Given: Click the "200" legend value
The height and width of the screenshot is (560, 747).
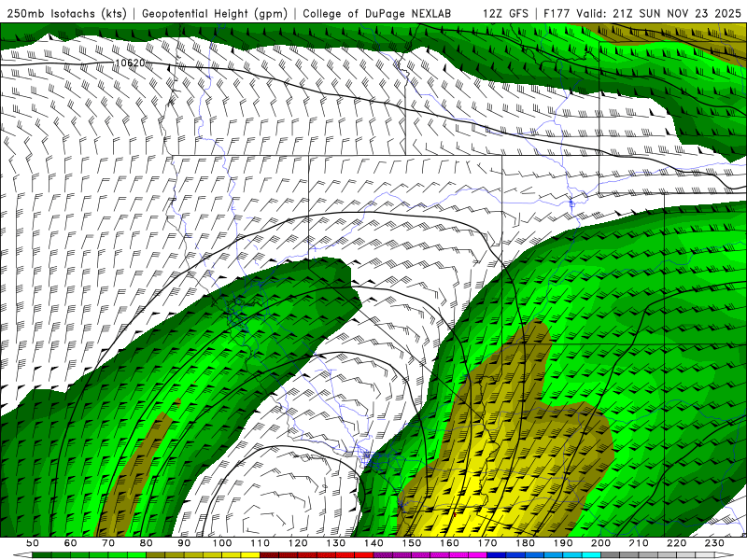Looking at the screenshot, I should (x=600, y=543).
